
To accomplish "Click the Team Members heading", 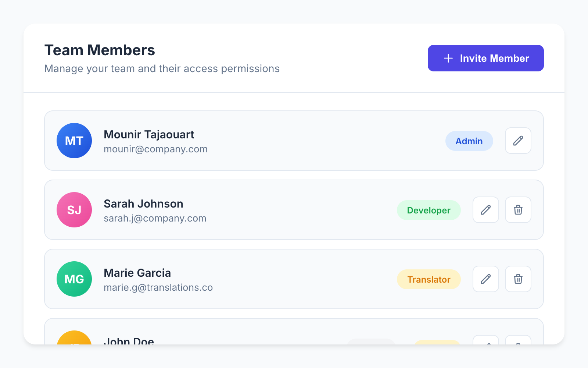I will point(100,50).
